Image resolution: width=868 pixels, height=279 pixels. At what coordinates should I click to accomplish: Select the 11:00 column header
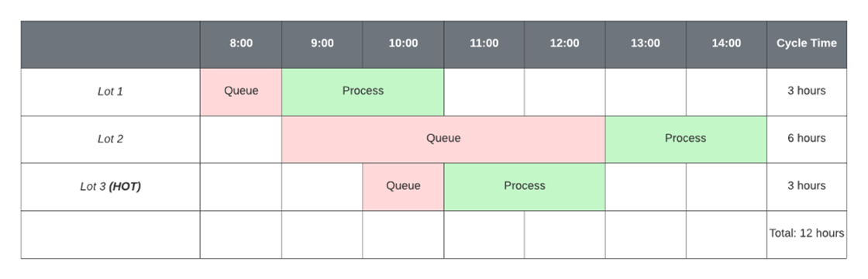484,44
